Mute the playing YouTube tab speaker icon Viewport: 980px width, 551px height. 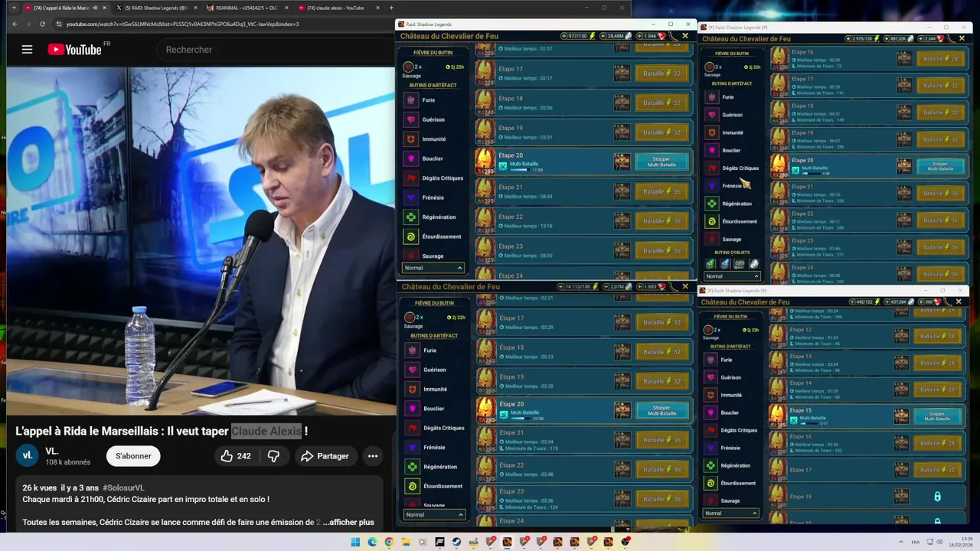[x=95, y=8]
